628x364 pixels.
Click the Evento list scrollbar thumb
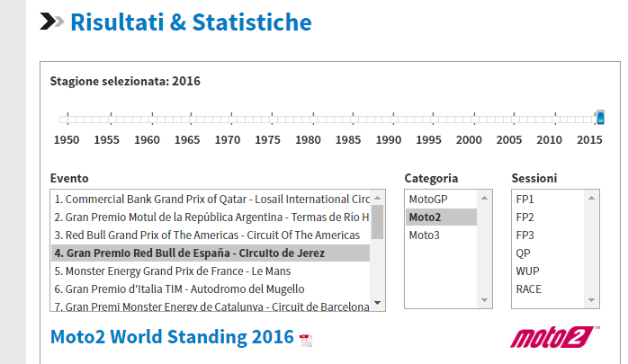377,222
